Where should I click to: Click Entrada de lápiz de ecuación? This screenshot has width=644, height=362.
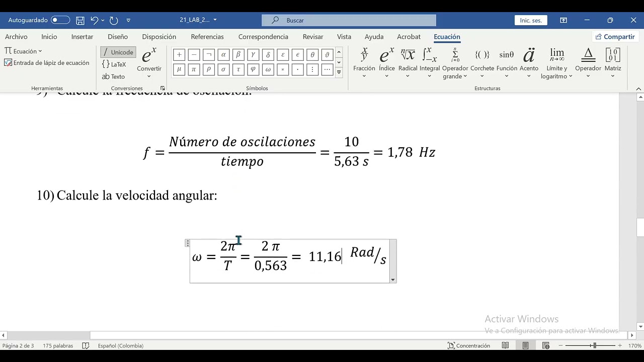coord(46,63)
